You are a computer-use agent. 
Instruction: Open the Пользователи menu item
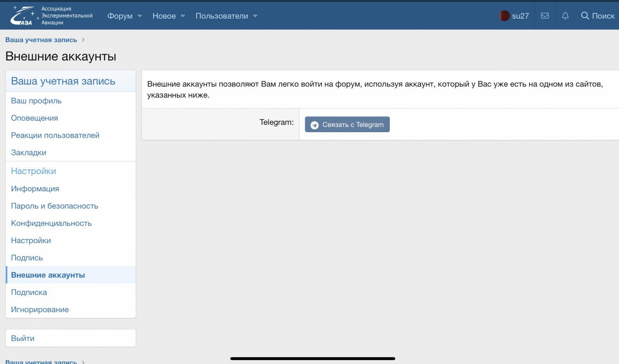222,16
